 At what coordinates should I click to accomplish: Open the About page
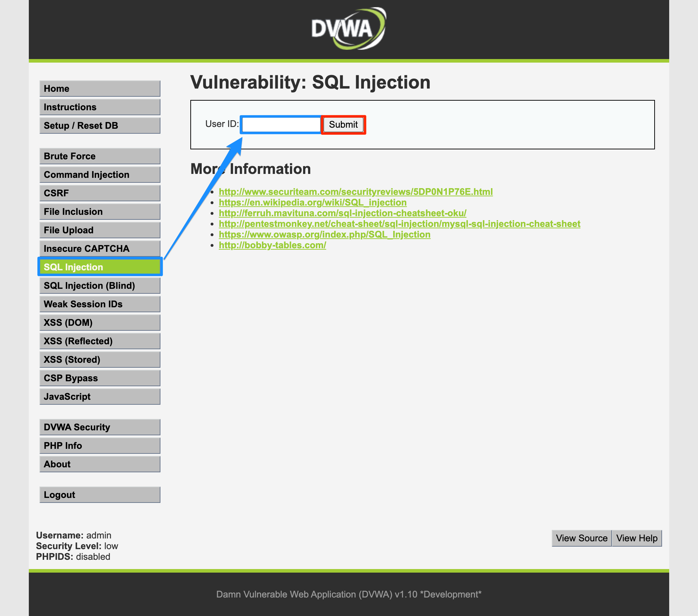pos(100,464)
